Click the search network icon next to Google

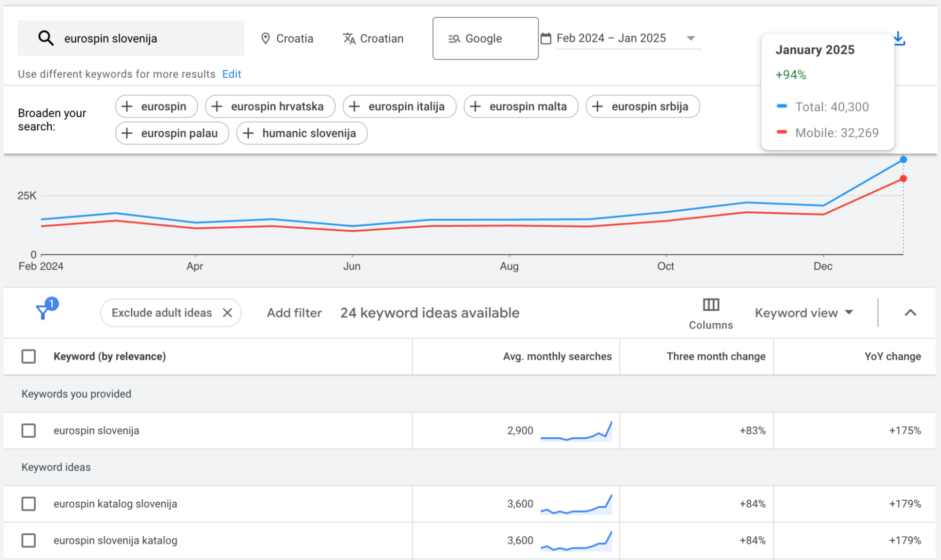click(x=454, y=39)
